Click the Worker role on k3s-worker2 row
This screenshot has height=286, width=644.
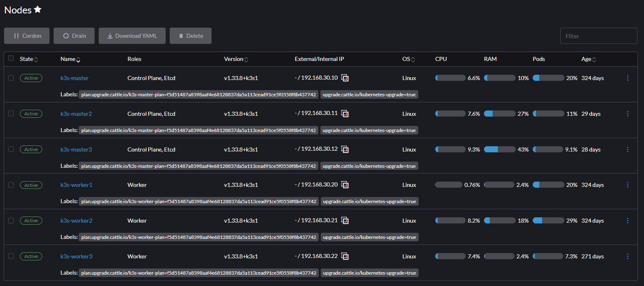click(137, 221)
